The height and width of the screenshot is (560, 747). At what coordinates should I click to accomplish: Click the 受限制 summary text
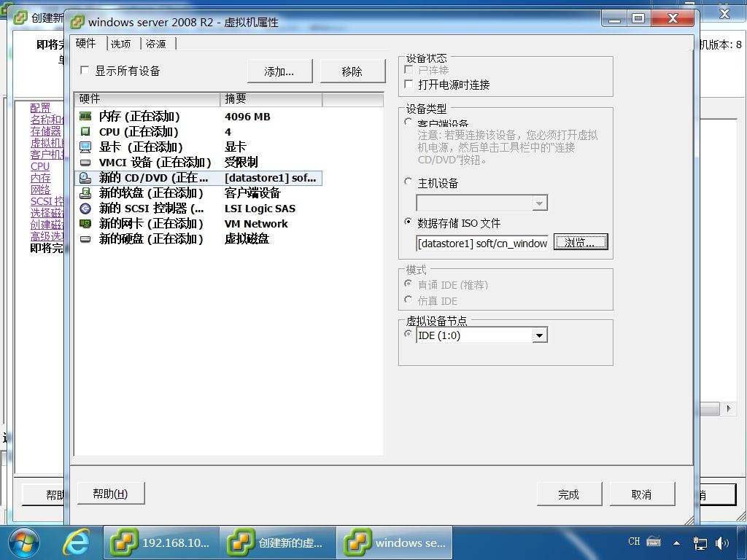click(241, 163)
